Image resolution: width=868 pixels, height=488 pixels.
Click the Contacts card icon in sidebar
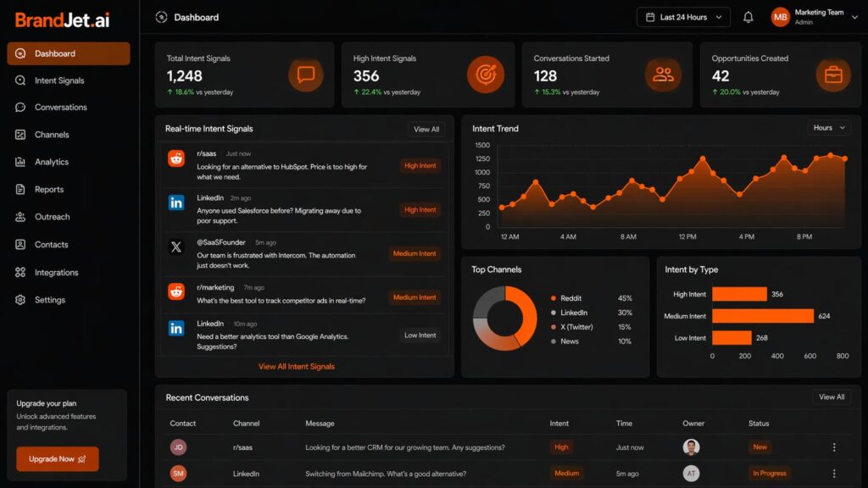click(x=20, y=244)
